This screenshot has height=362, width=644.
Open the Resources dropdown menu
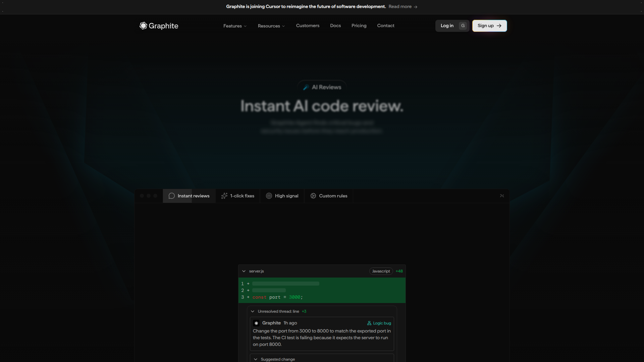[271, 26]
